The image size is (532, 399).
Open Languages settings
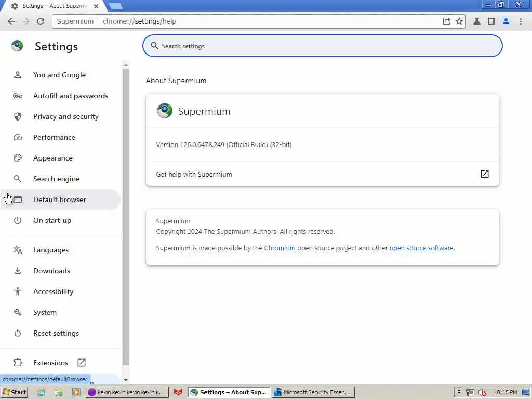point(60,250)
